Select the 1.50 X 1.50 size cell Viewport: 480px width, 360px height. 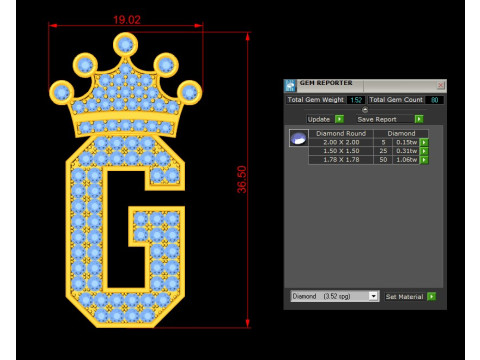click(x=341, y=151)
